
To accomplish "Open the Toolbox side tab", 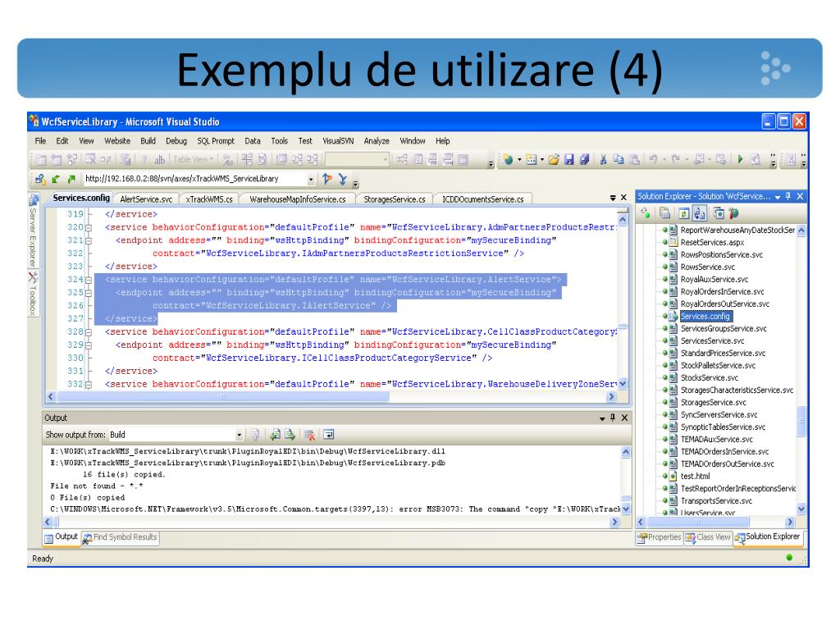I will click(33, 294).
